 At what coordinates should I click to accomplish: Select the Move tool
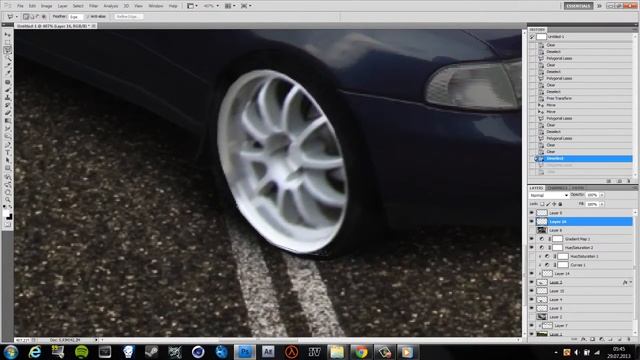point(7,35)
